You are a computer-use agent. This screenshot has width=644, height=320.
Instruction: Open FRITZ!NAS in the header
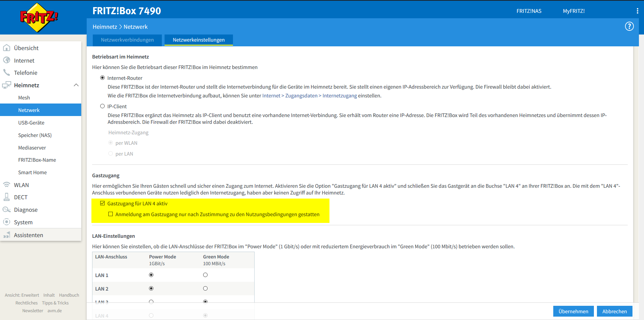tap(529, 11)
